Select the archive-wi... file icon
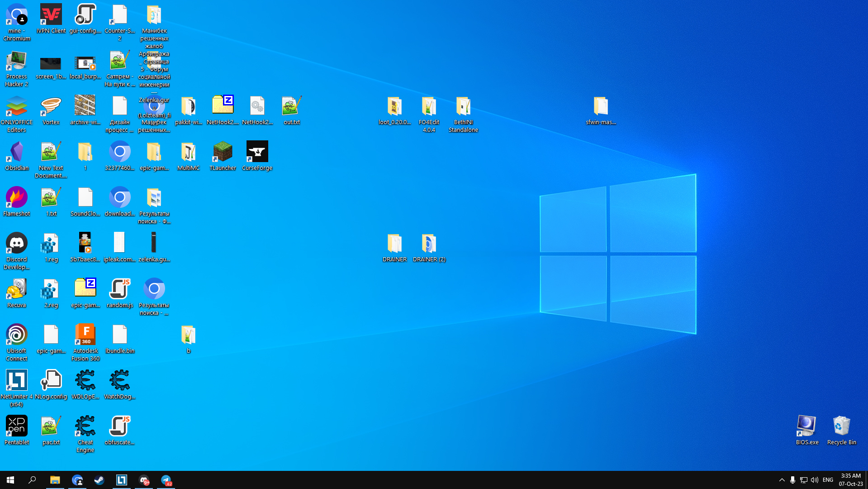 click(85, 111)
